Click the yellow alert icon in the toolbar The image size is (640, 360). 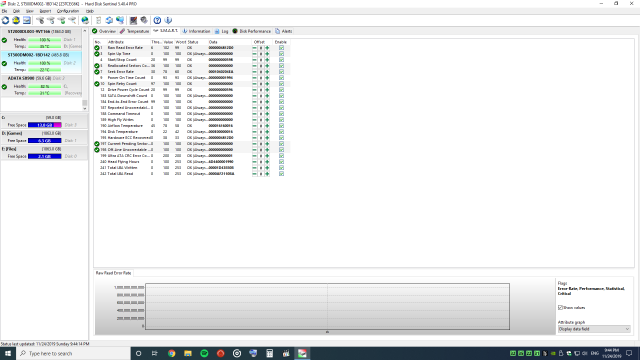16,20
